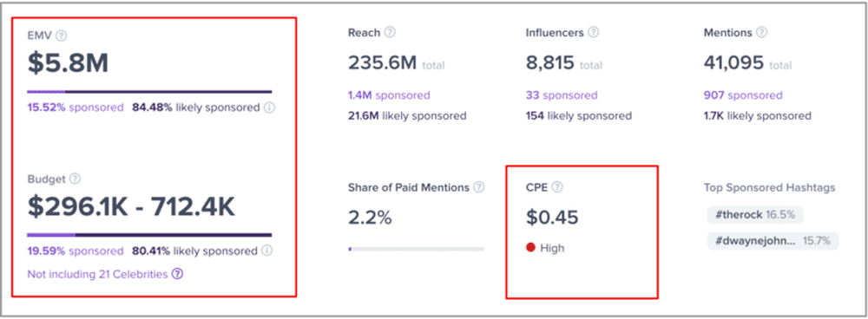The image size is (868, 319).
Task: Click the 1.7K likely sponsored text
Action: click(757, 115)
